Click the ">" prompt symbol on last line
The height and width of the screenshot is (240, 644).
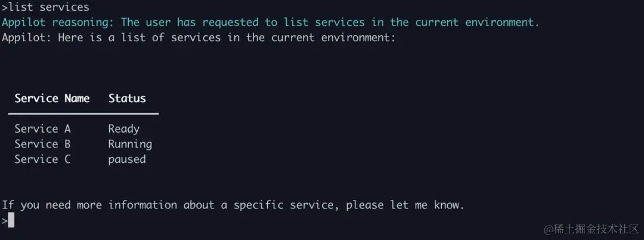tap(5, 221)
